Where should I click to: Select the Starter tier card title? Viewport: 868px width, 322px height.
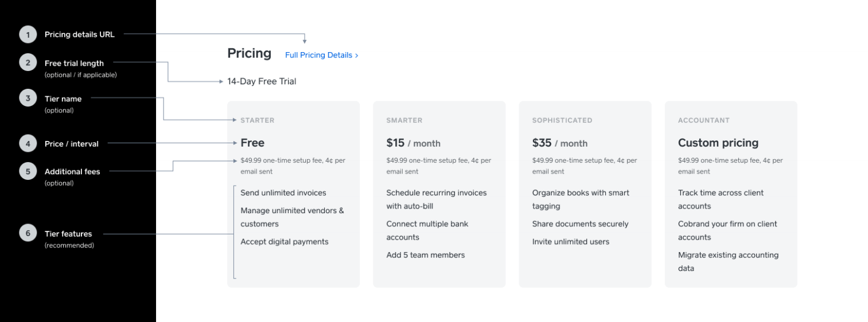pos(257,120)
